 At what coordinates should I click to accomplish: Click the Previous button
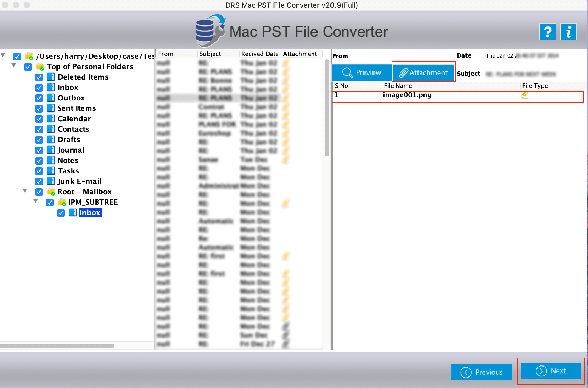(x=482, y=372)
